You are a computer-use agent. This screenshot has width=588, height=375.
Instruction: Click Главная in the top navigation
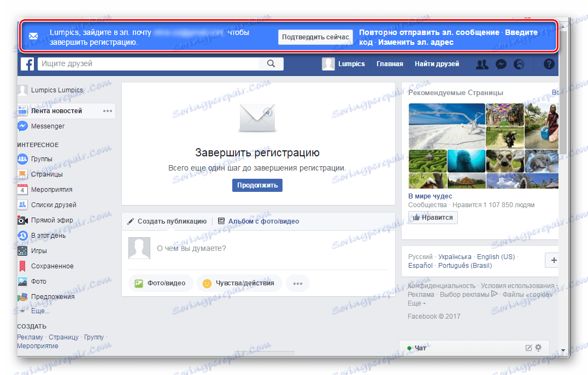(x=390, y=64)
